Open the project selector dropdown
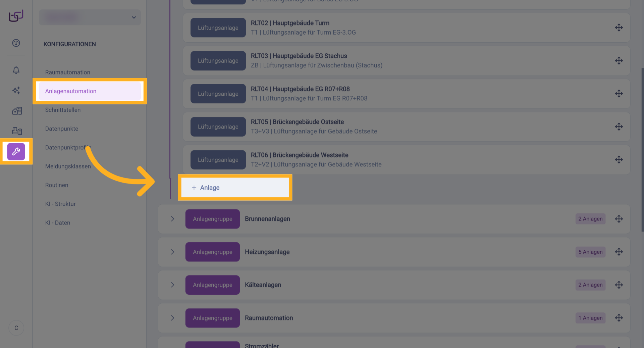 click(x=90, y=17)
